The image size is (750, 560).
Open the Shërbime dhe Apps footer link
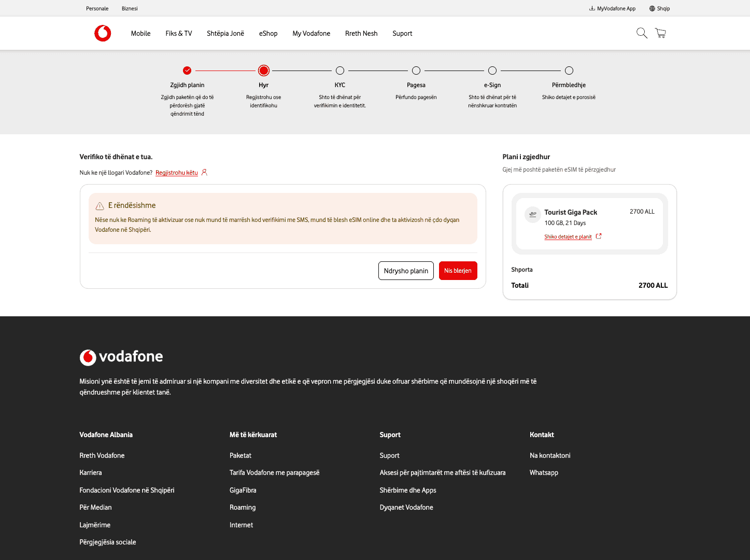(408, 490)
